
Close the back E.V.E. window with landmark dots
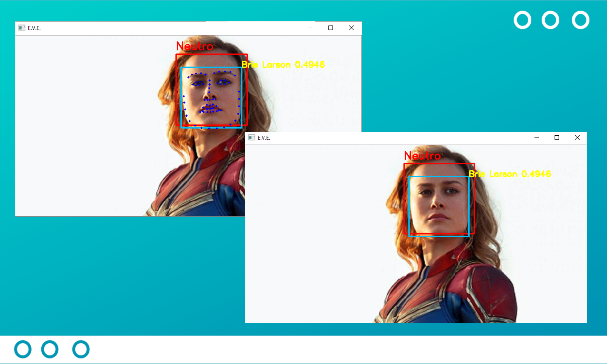pyautogui.click(x=351, y=28)
